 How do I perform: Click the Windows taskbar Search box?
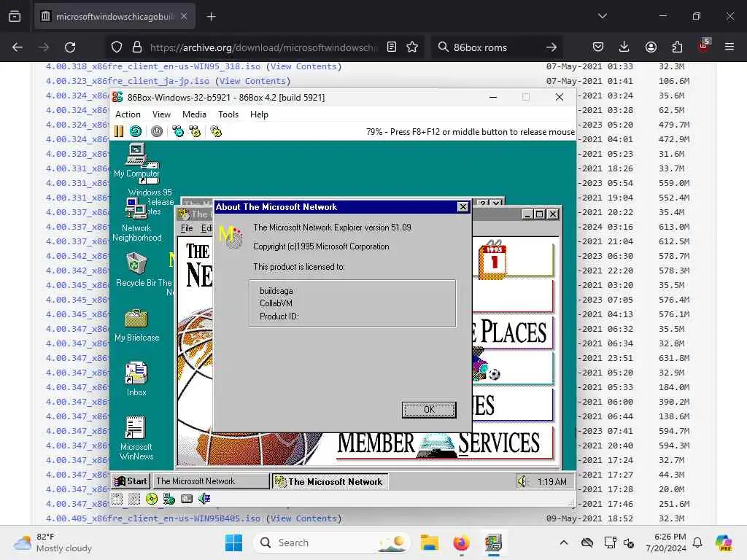click(331, 542)
